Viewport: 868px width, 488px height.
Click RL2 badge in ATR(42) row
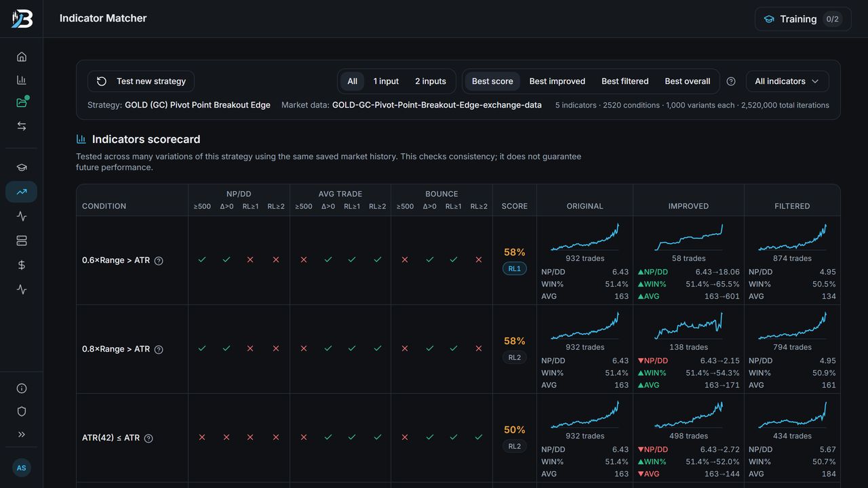tap(515, 446)
